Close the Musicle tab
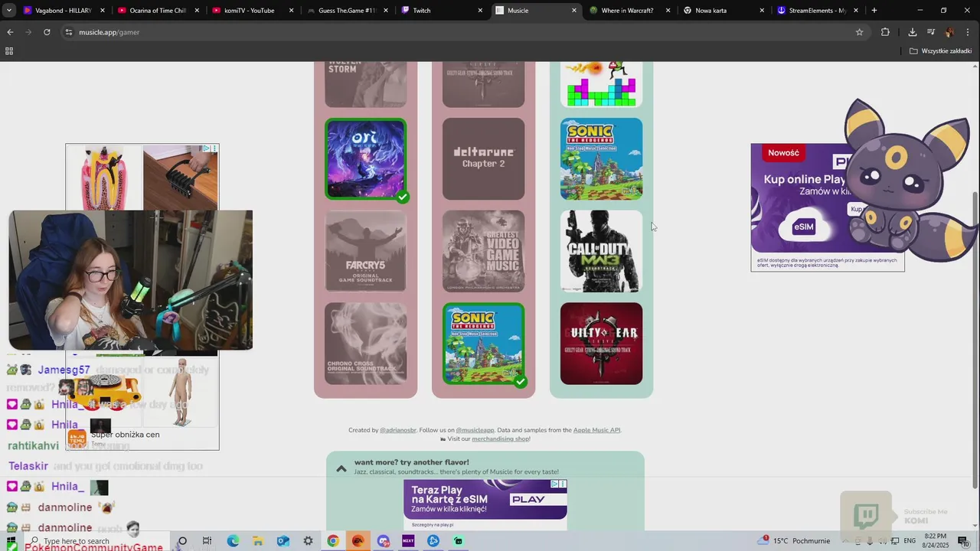This screenshot has height=551, width=980. tap(574, 11)
